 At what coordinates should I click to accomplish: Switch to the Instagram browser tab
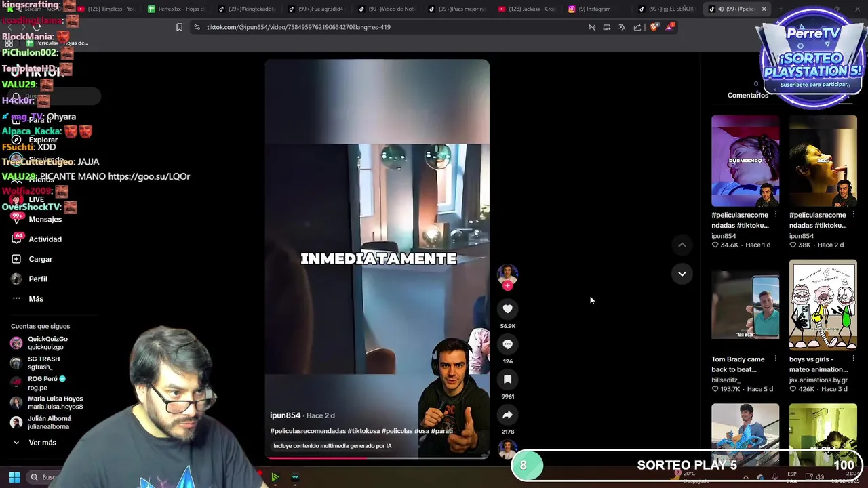point(594,9)
